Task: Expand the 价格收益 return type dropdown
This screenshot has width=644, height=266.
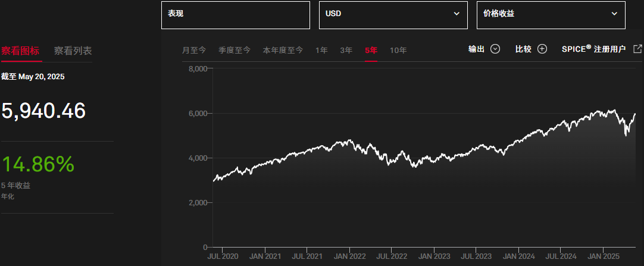Action: coord(551,14)
